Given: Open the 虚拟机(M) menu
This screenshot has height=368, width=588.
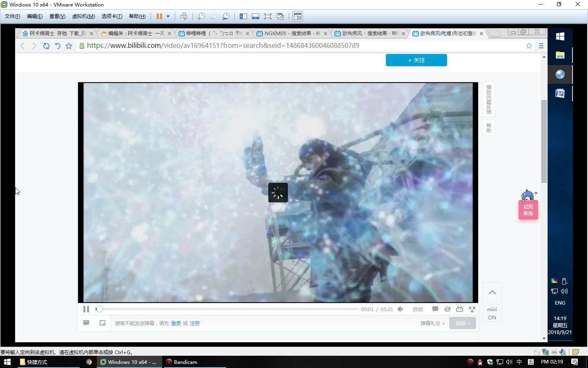Looking at the screenshot, I should coord(83,16).
